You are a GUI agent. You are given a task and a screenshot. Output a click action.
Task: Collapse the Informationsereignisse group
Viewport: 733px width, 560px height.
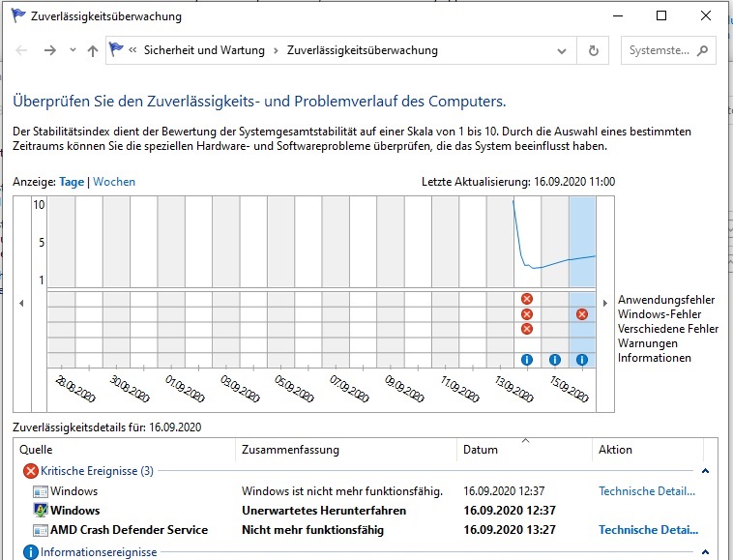[x=705, y=552]
